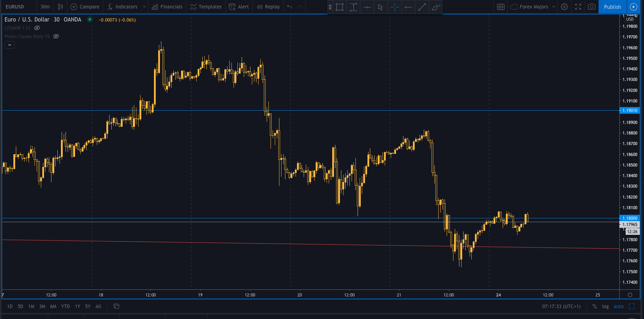
Task: Grab the drawing toolbar drag handle
Action: click(x=330, y=7)
